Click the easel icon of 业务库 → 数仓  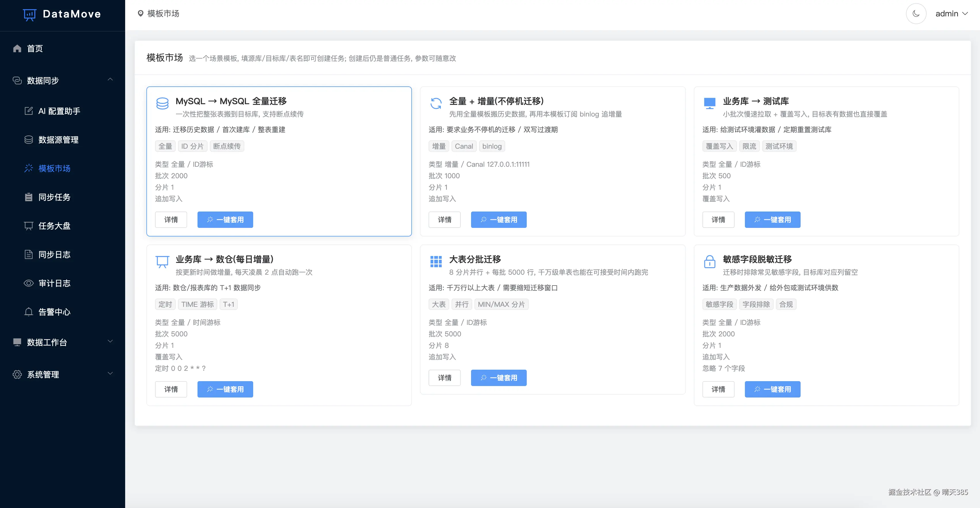coord(162,261)
